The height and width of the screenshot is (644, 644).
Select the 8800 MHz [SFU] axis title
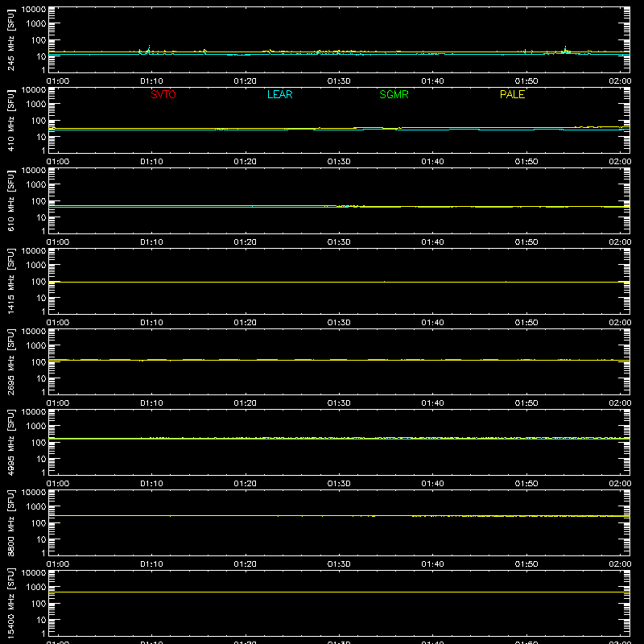click(x=11, y=522)
